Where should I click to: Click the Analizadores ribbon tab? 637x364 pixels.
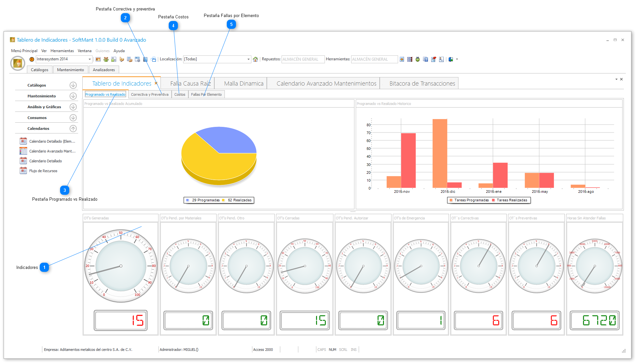[104, 70]
